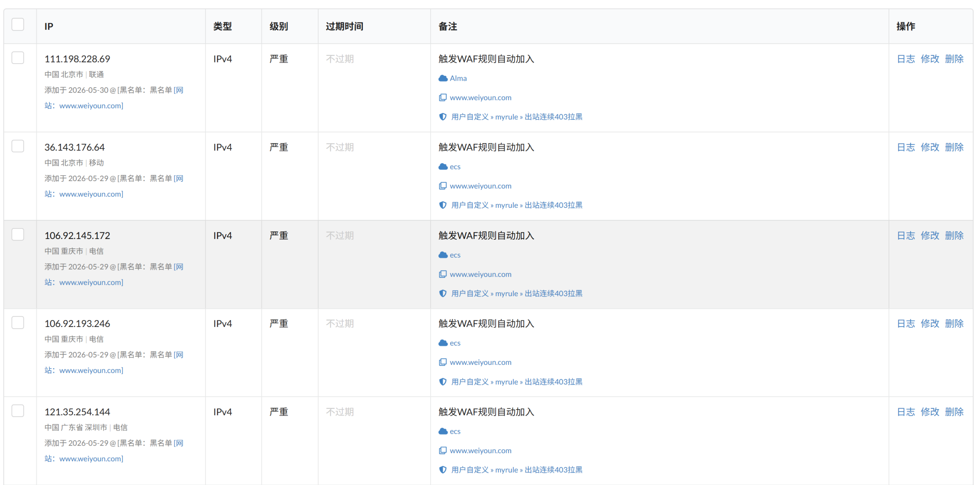Open ecs node link in 106.92.145.172 row
The height and width of the screenshot is (485, 980).
click(455, 255)
